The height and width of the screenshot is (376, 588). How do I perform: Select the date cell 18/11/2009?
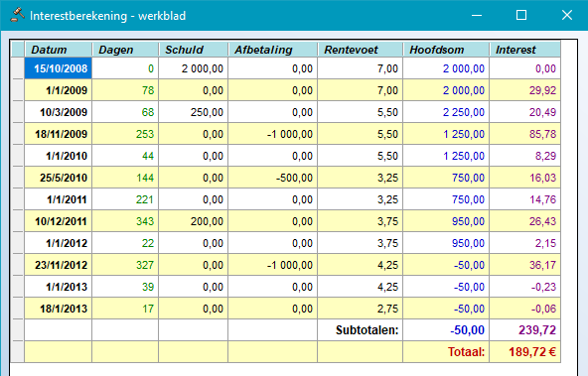59,134
